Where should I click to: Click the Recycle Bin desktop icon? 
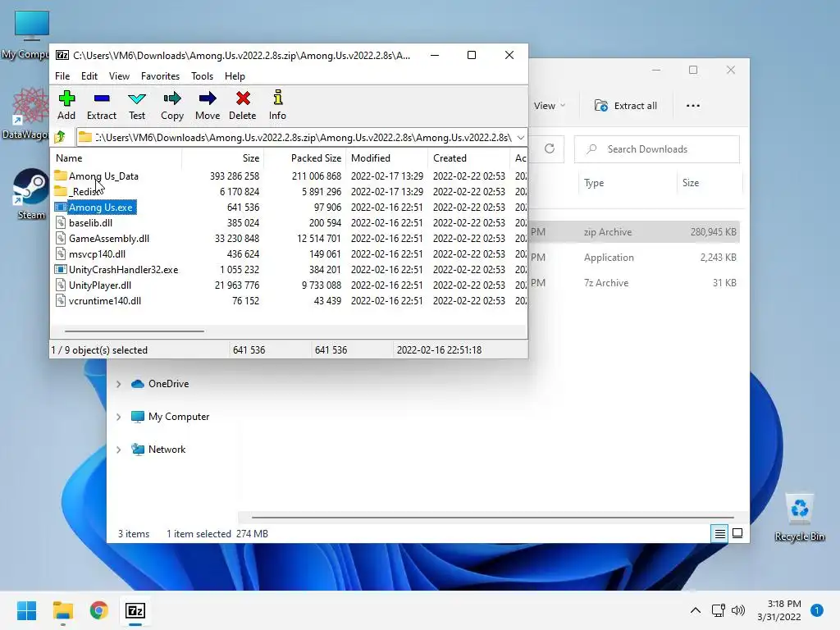pyautogui.click(x=799, y=518)
